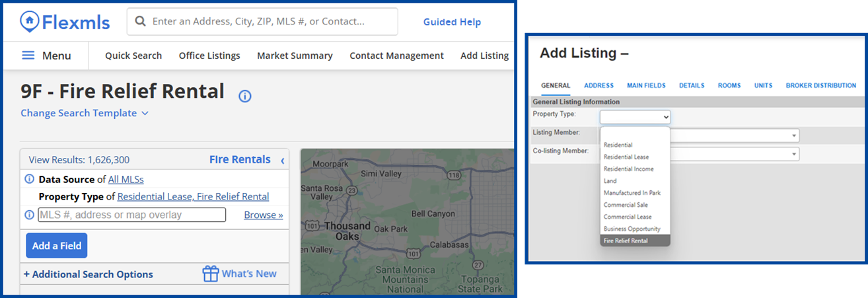
Task: Select Business Opportunity option
Action: [x=635, y=229]
